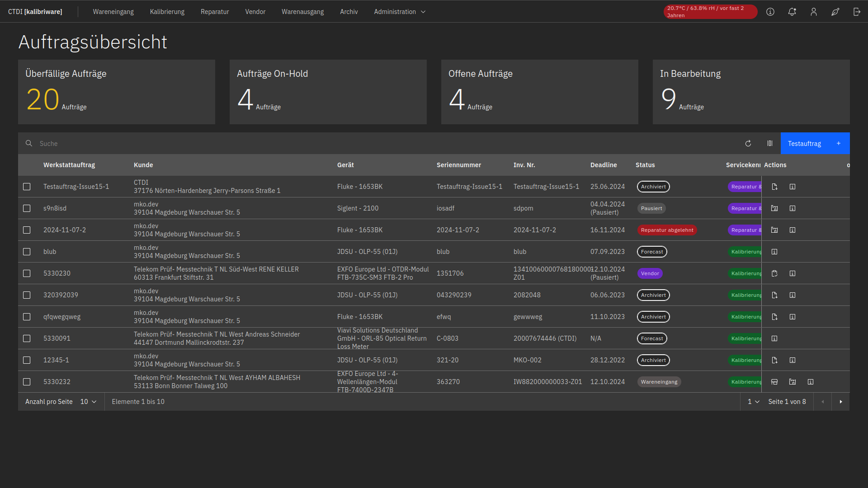
Task: Open the In Bearbeitung tile
Action: pos(751,92)
